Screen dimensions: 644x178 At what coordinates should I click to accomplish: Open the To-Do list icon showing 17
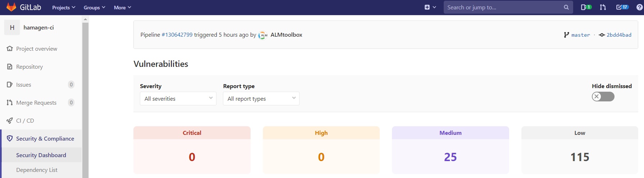(x=622, y=7)
